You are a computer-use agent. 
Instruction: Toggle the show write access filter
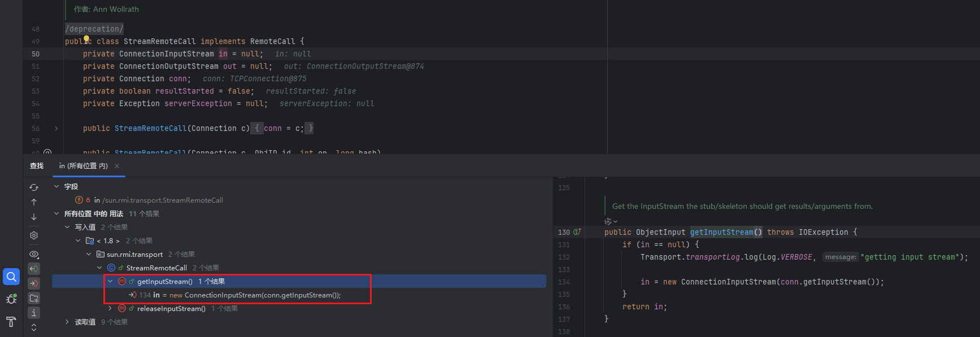34,283
